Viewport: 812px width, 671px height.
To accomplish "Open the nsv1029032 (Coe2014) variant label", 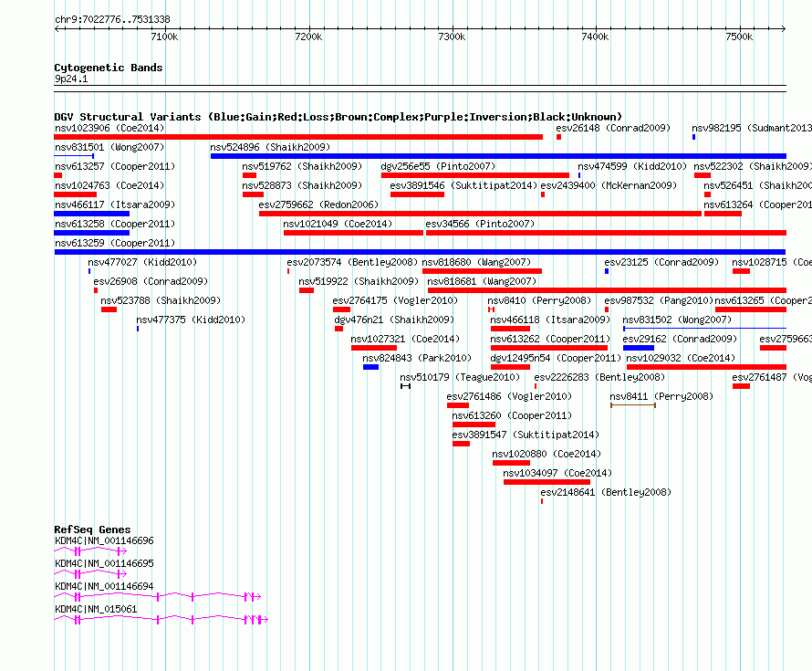I will [681, 358].
